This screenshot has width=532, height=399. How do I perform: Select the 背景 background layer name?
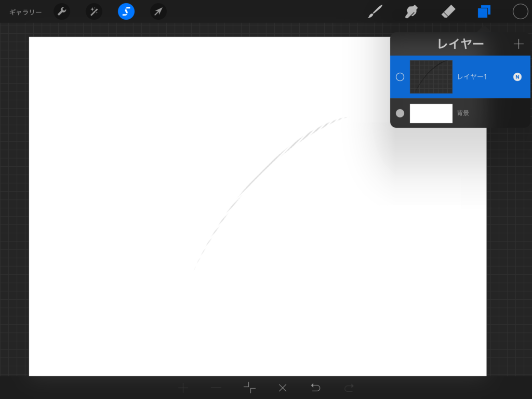(x=463, y=113)
